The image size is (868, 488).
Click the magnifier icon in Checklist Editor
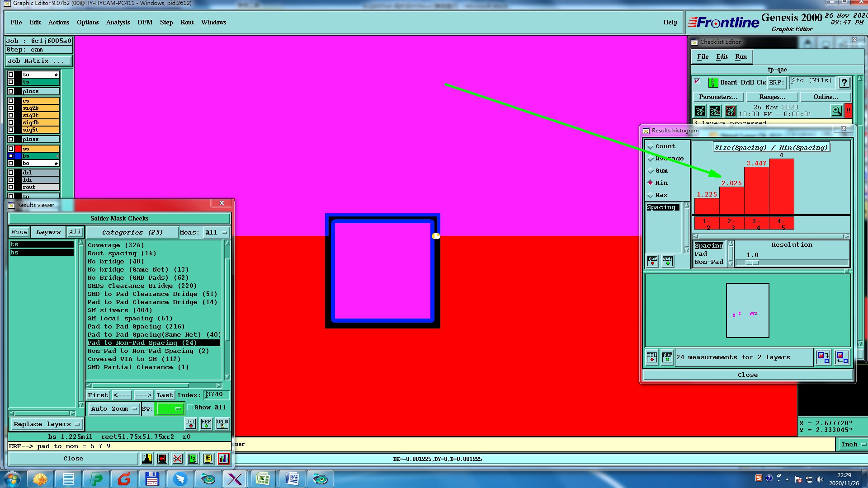coord(836,111)
